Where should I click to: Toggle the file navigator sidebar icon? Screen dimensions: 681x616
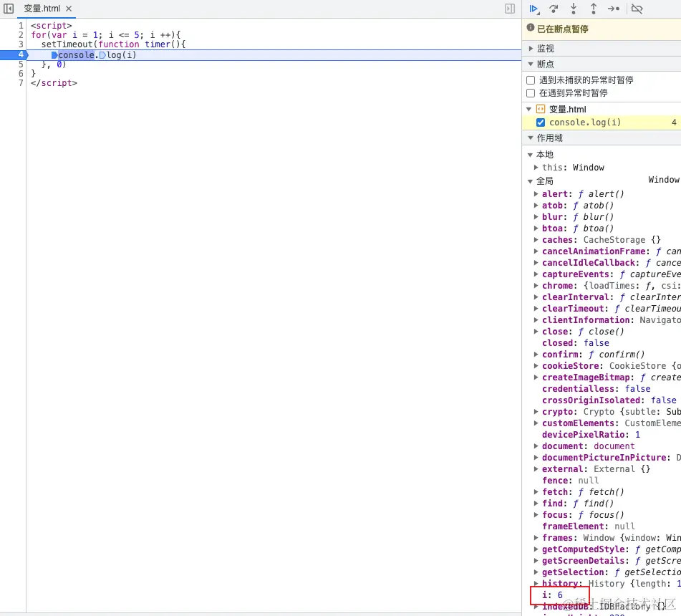tap(9, 9)
